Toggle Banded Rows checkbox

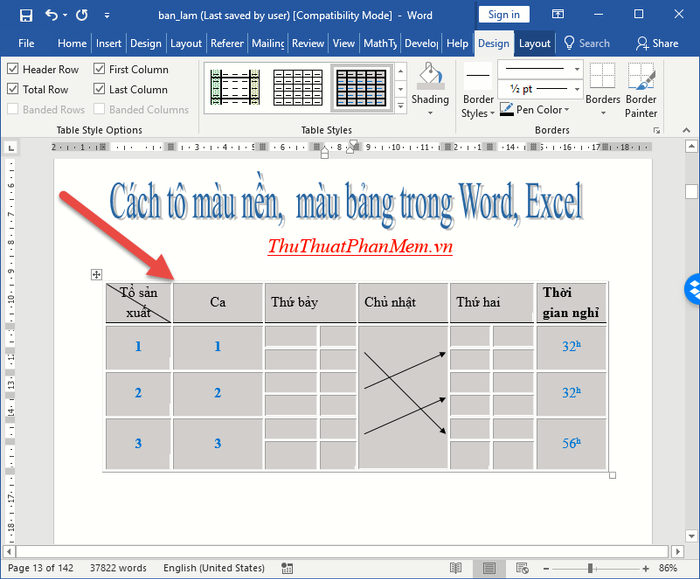pos(13,109)
